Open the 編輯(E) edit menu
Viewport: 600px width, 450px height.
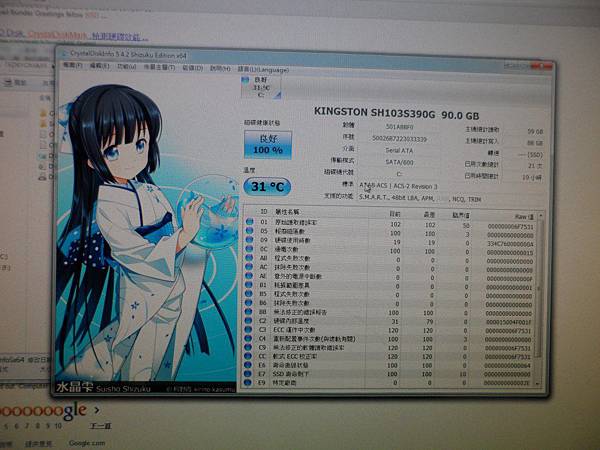point(99,66)
